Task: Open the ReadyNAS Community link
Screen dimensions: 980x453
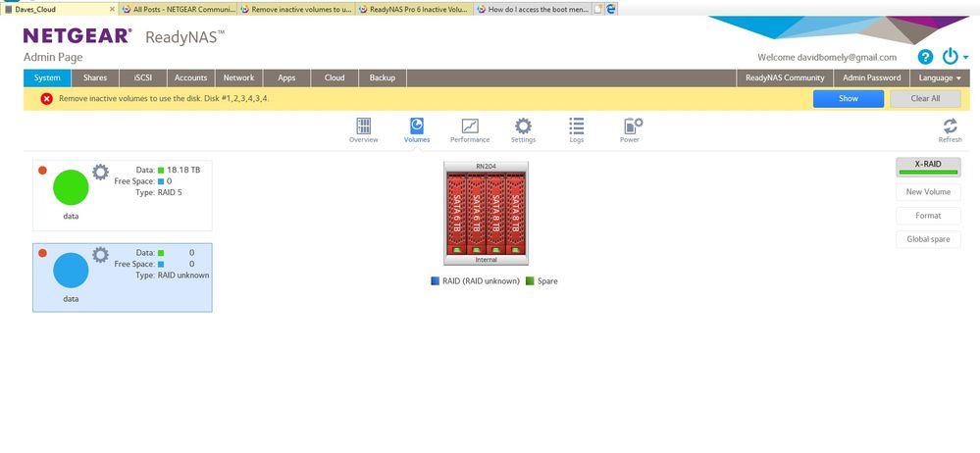Action: point(785,78)
